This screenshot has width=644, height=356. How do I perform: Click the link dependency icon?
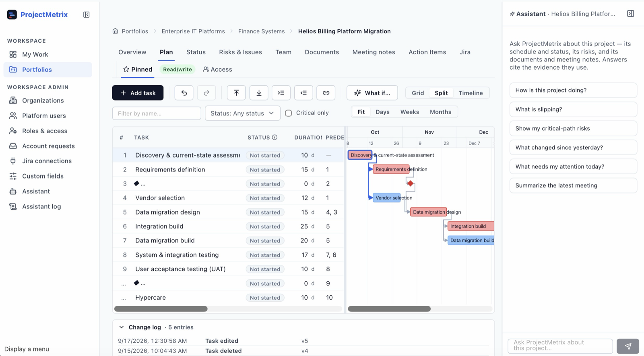[326, 93]
